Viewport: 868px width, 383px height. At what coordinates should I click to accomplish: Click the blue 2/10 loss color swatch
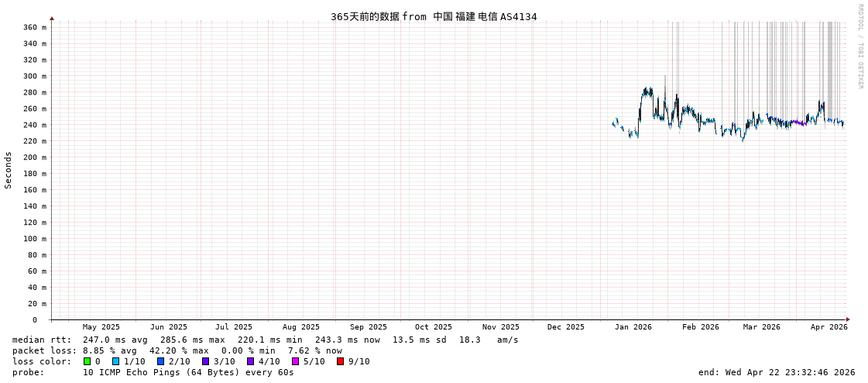click(x=161, y=361)
